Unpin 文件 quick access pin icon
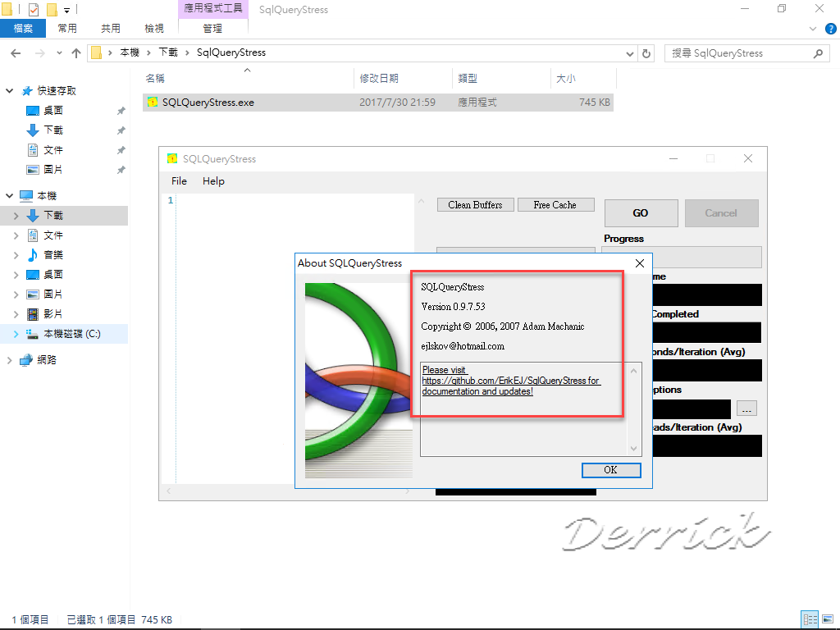840x630 pixels. pyautogui.click(x=121, y=151)
